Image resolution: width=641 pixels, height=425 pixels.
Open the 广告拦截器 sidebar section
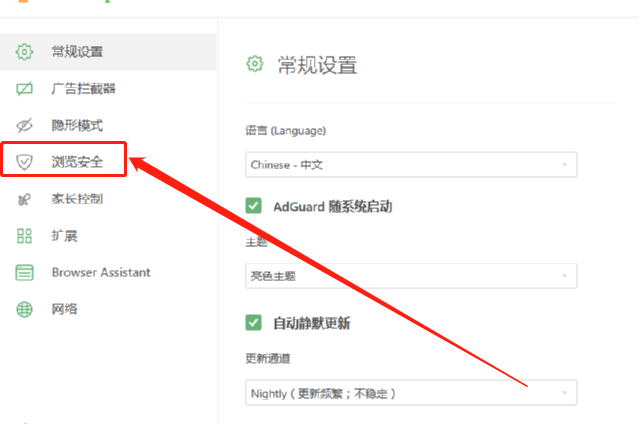coord(108,89)
